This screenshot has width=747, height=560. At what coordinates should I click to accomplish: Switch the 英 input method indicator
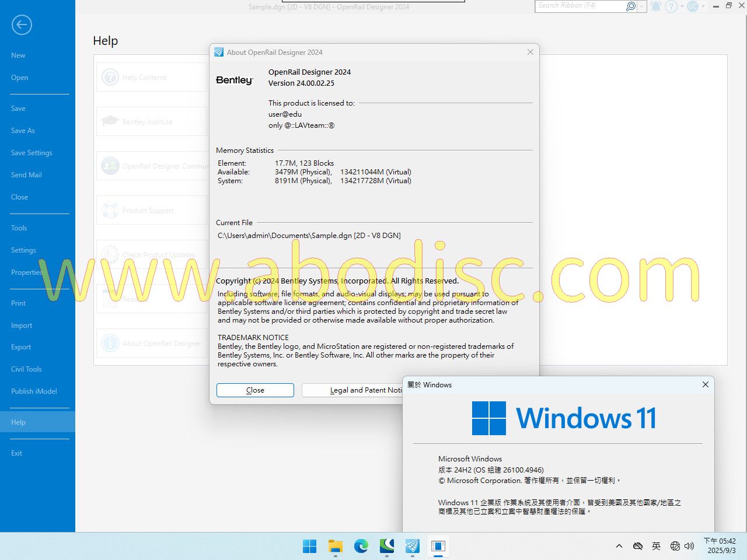pyautogui.click(x=657, y=546)
